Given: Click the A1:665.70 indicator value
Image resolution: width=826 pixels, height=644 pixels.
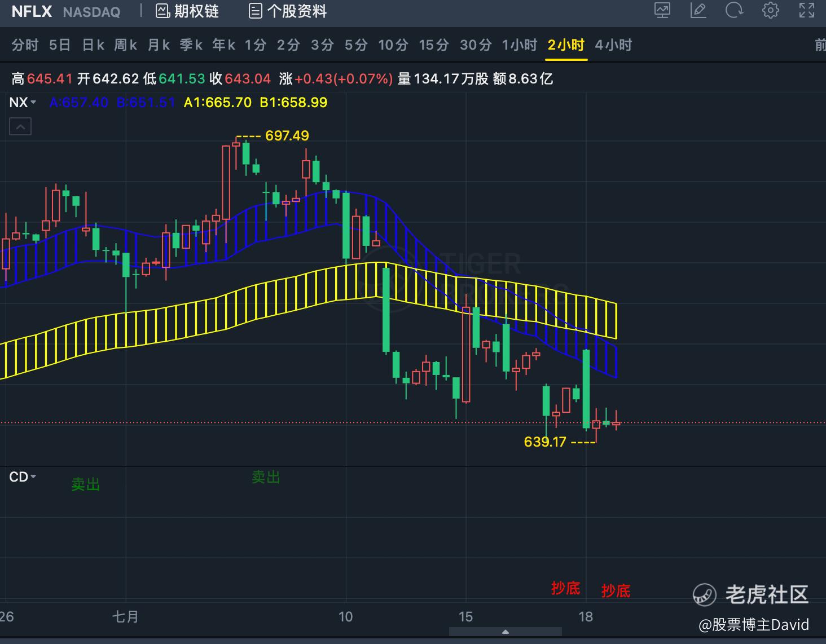Looking at the screenshot, I should tap(218, 103).
